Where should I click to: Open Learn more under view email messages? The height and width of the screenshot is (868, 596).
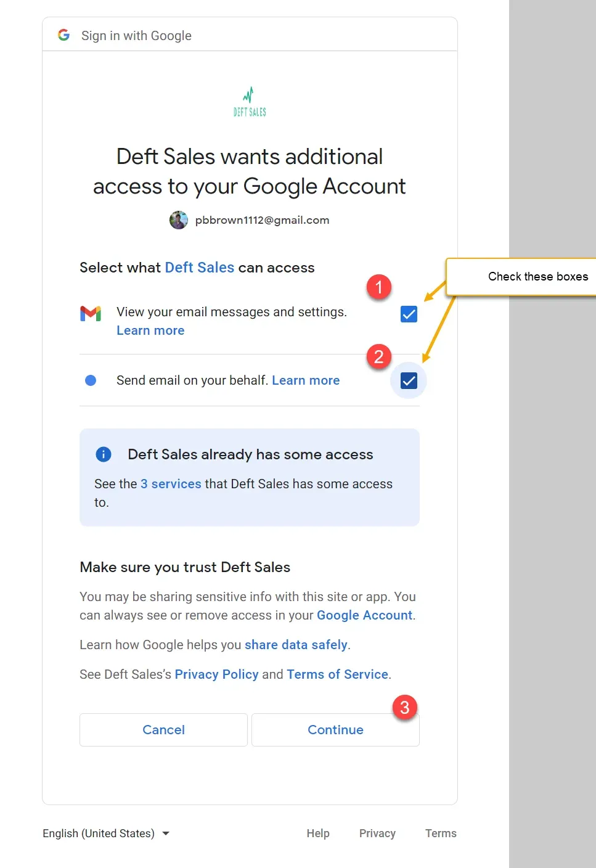coord(150,330)
